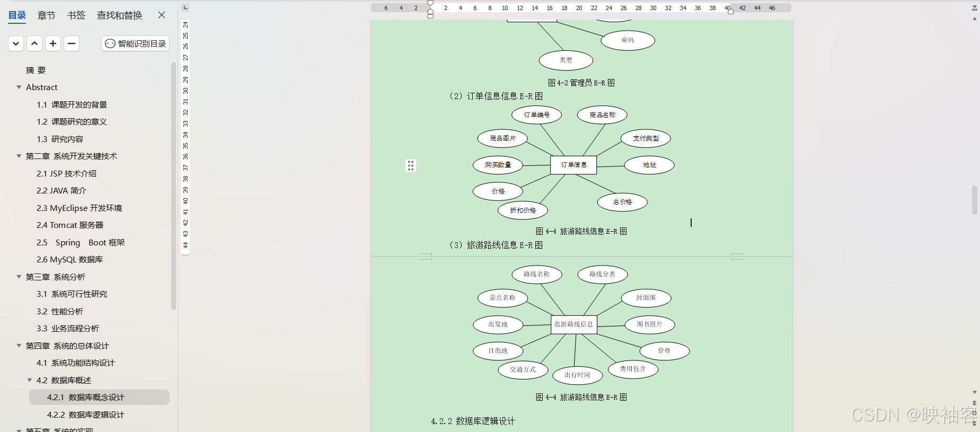The height and width of the screenshot is (432, 980).
Task: Click right indent marker on ruler
Action: click(731, 11)
